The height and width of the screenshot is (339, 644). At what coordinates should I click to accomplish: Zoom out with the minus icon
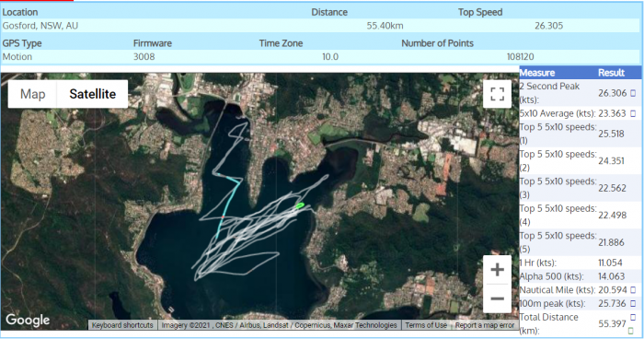pos(497,298)
